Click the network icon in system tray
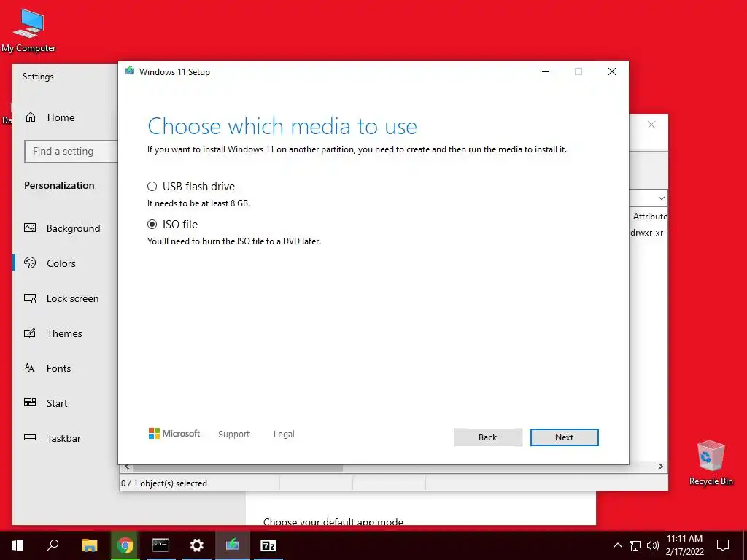This screenshot has width=747, height=560. point(635,545)
